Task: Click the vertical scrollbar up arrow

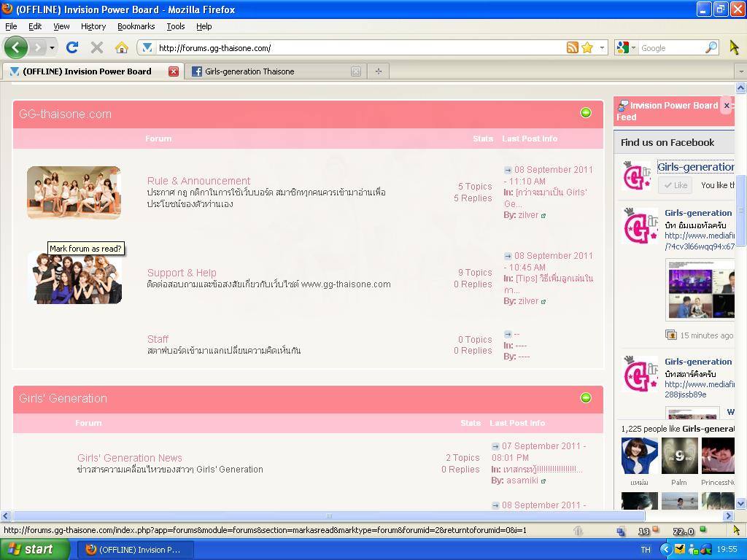Action: click(741, 87)
